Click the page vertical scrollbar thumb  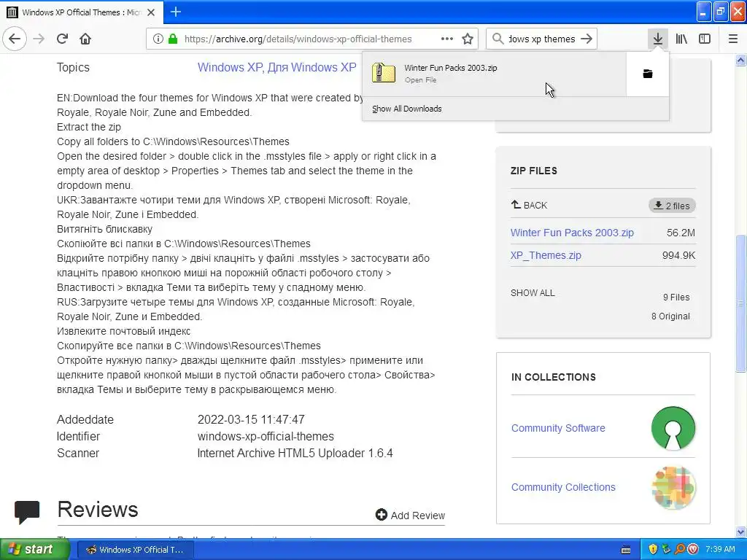[741, 303]
